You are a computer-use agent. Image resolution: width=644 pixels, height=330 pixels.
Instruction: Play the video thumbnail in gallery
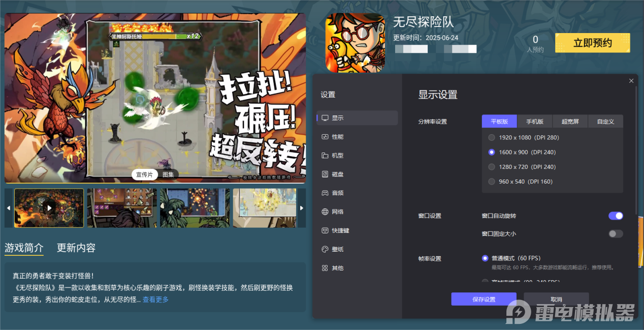(49, 208)
